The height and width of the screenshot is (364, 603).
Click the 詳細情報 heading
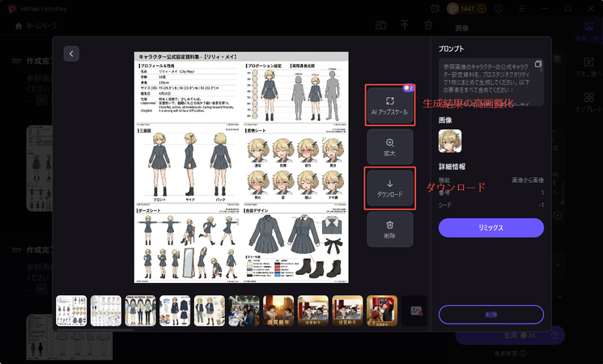452,167
